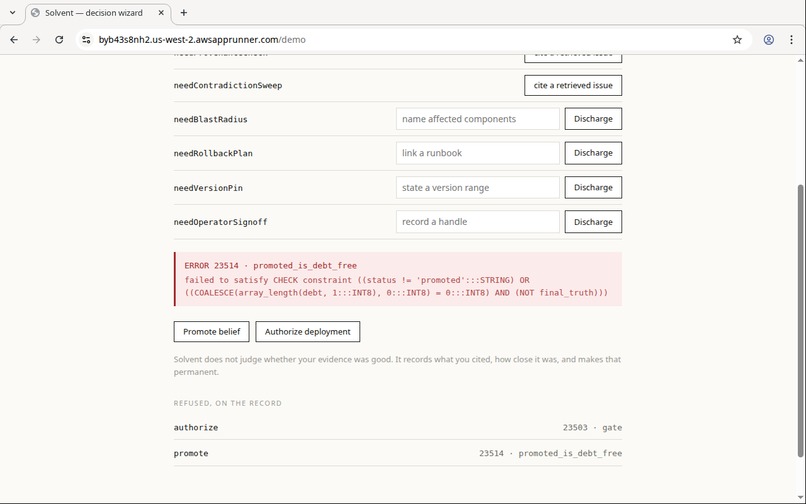Discharge the needOperatorSignoff obligation
This screenshot has height=504, width=806.
(x=593, y=222)
